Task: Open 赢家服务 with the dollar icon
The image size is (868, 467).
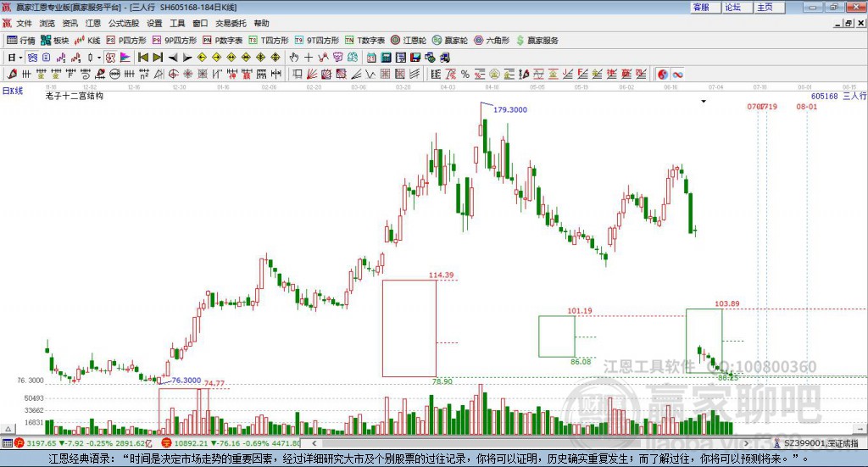Action: coord(537,41)
